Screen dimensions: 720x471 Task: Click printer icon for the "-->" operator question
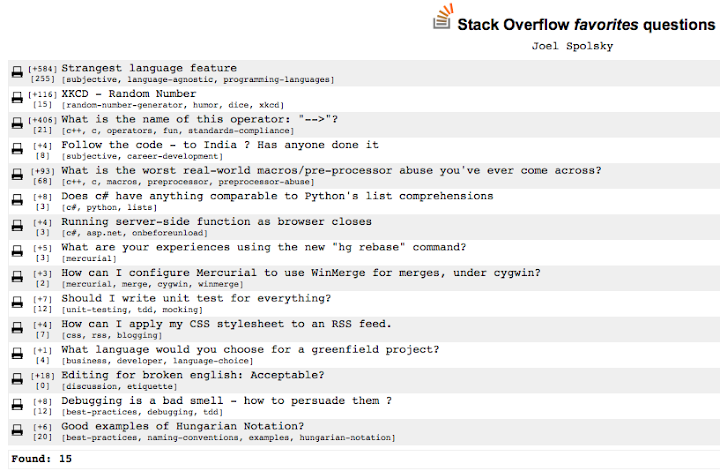[17, 124]
